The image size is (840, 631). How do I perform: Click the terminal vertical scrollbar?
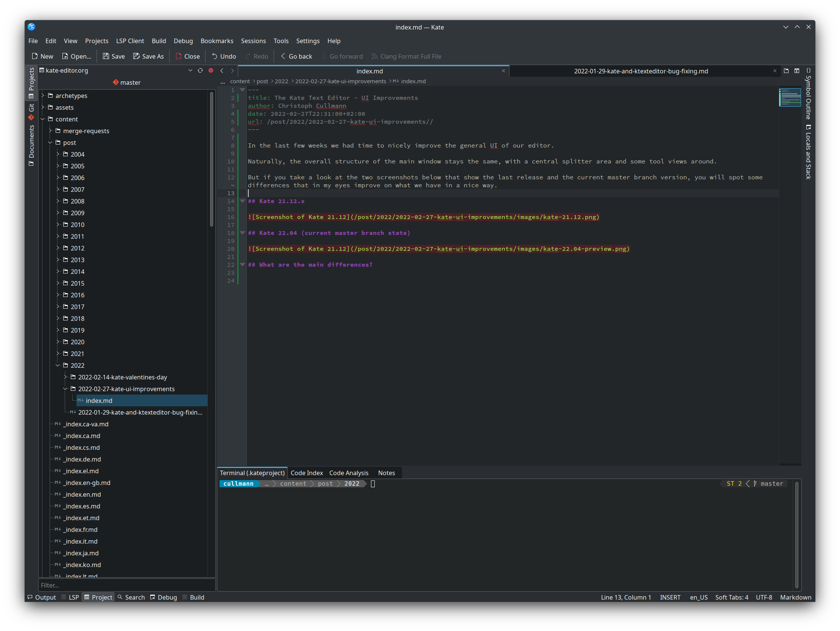pyautogui.click(x=796, y=535)
